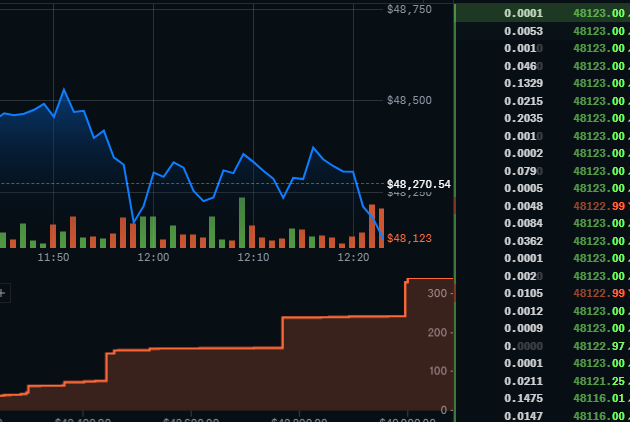Click the 200 depth axis label
630x422 pixels.
[437, 332]
